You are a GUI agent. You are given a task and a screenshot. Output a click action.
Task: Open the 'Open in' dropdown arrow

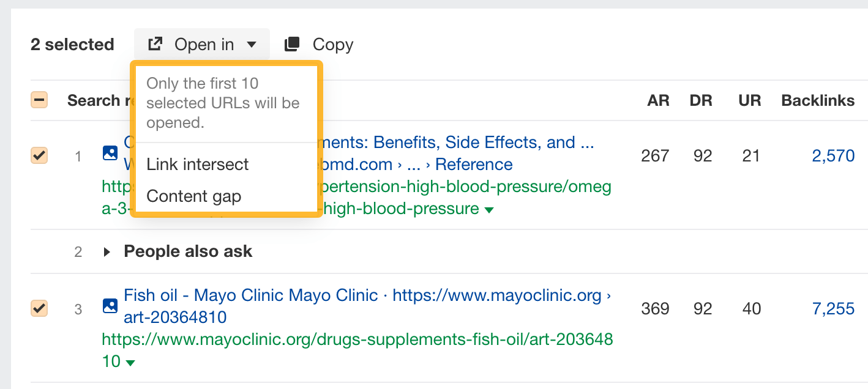pyautogui.click(x=252, y=45)
